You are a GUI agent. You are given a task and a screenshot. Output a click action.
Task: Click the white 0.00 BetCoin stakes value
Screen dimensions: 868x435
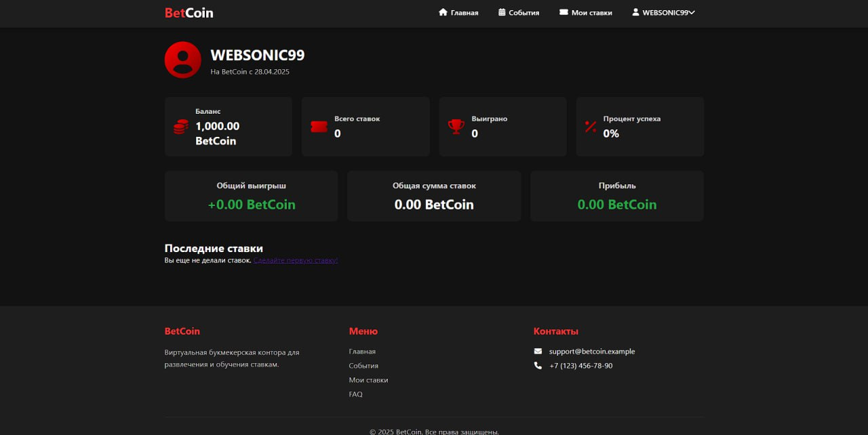(x=434, y=205)
